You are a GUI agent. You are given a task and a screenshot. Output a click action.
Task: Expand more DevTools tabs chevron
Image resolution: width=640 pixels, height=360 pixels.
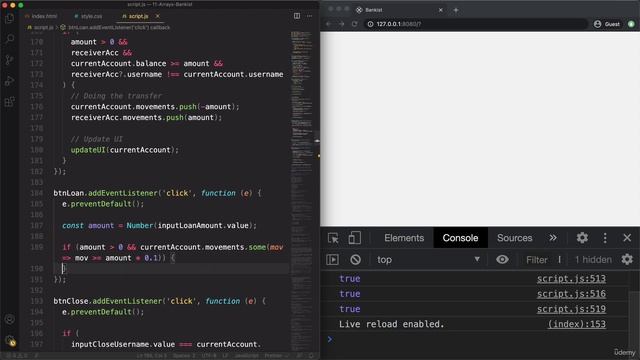click(x=553, y=238)
